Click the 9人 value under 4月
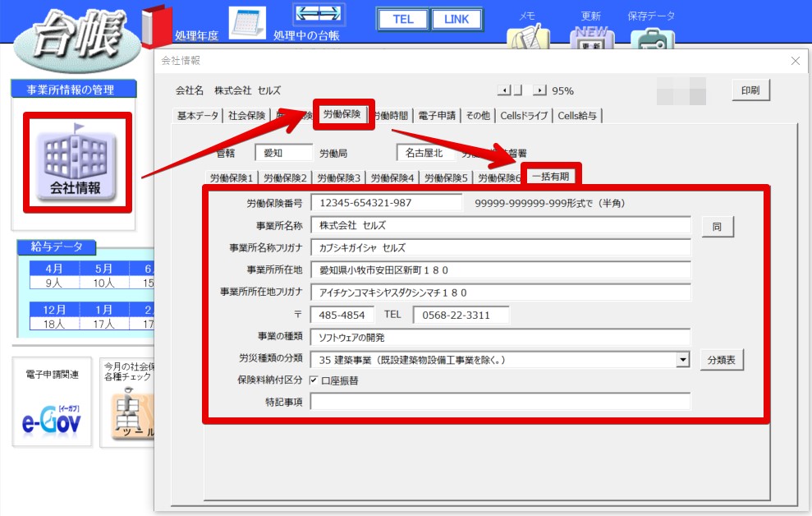Viewport: 812px width, 516px height. coord(54,283)
